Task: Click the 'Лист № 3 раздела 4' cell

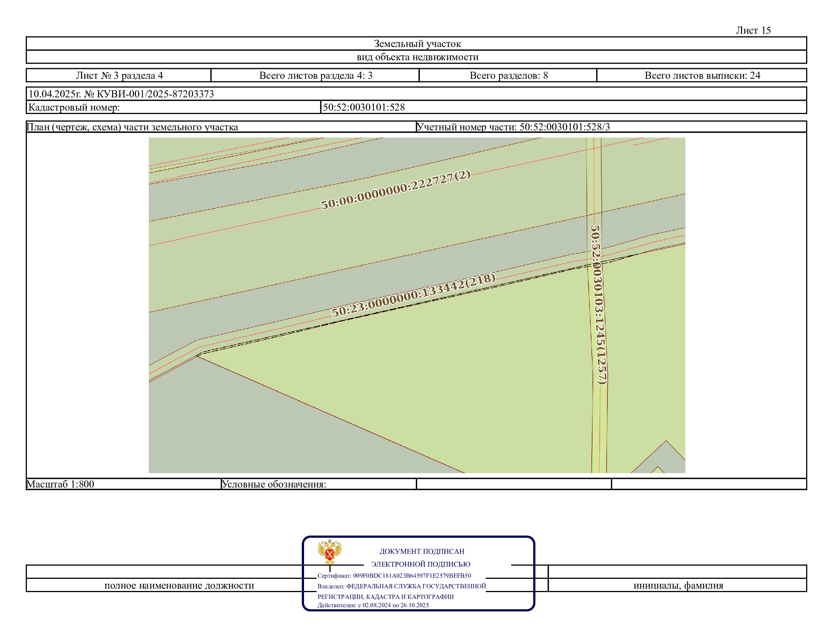Action: [119, 75]
